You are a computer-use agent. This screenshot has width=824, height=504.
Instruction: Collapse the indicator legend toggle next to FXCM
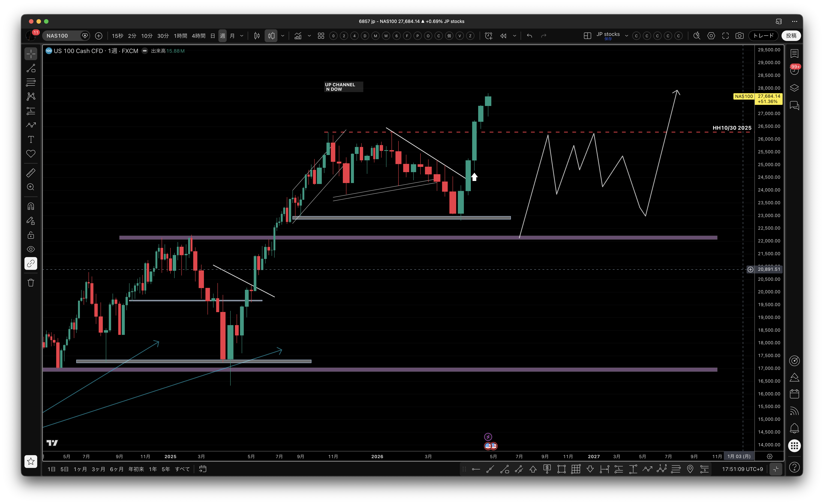[x=145, y=51]
